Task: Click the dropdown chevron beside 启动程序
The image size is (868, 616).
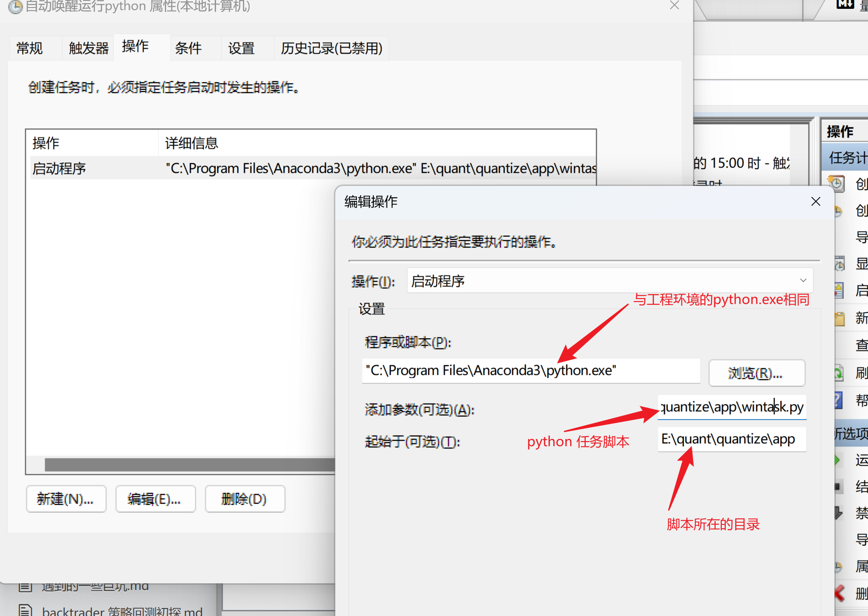Action: [x=803, y=281]
